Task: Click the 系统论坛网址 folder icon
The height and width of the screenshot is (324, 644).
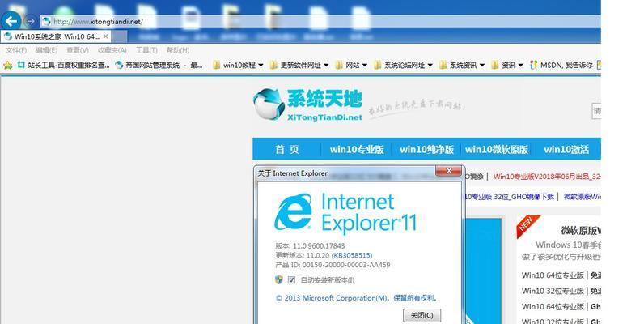Action: [378, 65]
